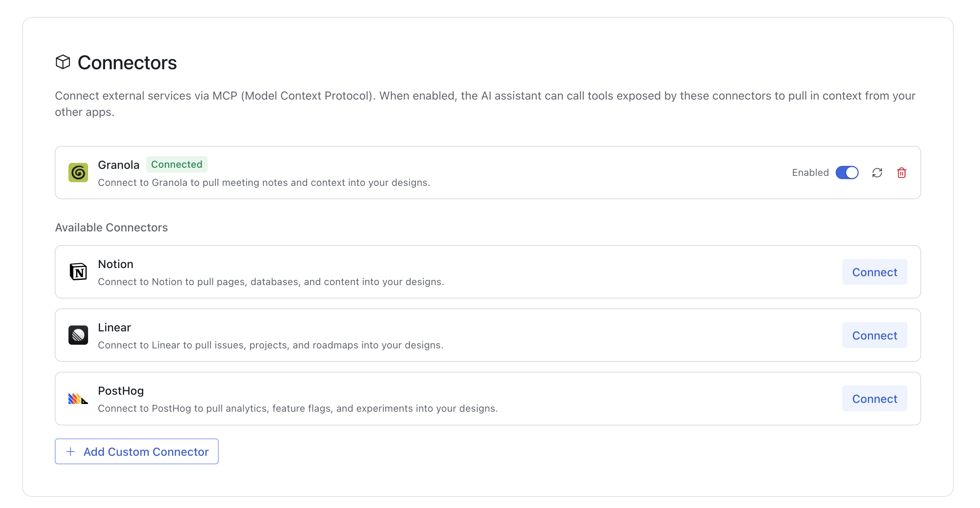This screenshot has width=980, height=508.
Task: Connect the Linear connector
Action: tap(874, 335)
